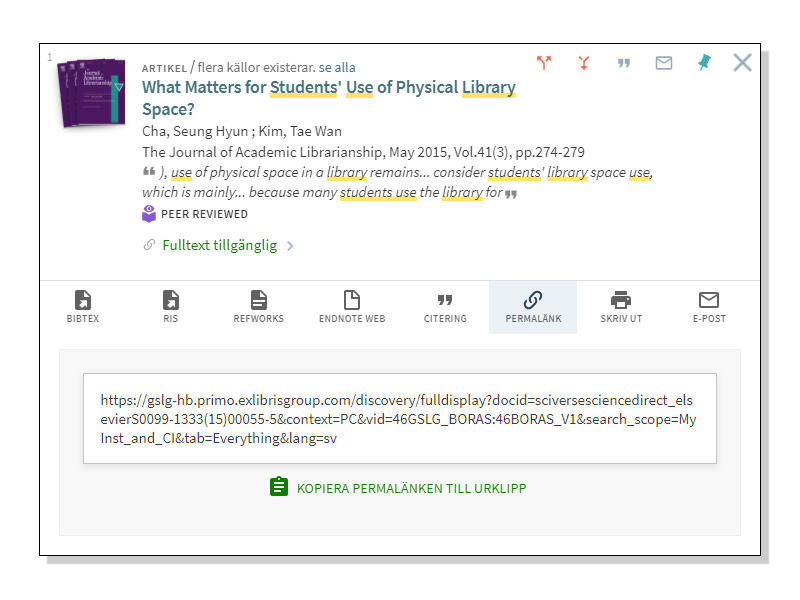The height and width of the screenshot is (600, 800).
Task: Export citation to BibTeX
Action: pyautogui.click(x=83, y=307)
